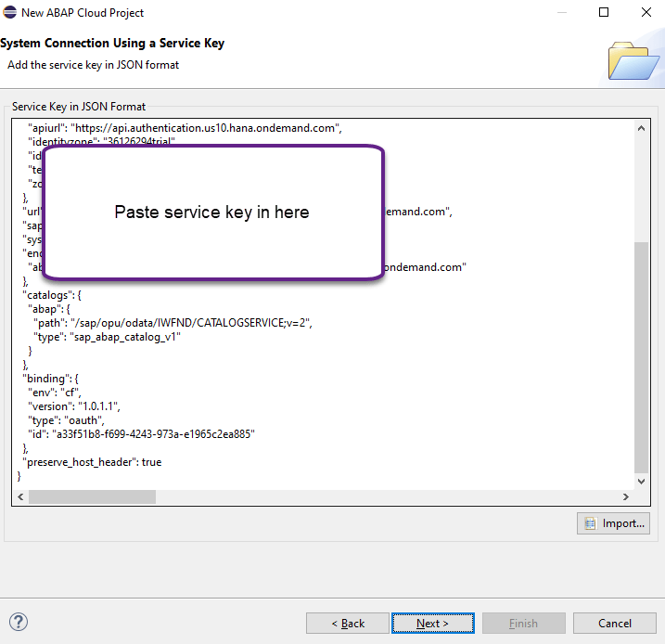The height and width of the screenshot is (644, 665).
Task: Click the horizontal scrollbar thumb
Action: point(91,497)
